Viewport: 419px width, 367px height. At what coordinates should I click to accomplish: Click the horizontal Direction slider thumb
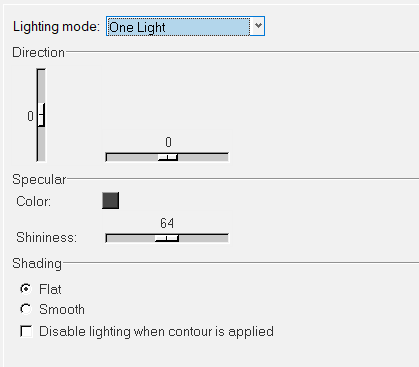[x=168, y=157]
